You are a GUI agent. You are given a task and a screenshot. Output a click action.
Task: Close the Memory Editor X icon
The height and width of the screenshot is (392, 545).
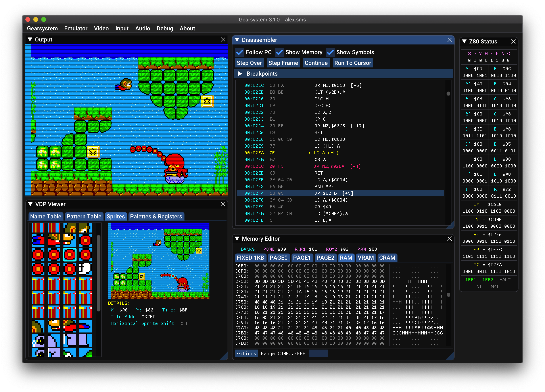[449, 239]
